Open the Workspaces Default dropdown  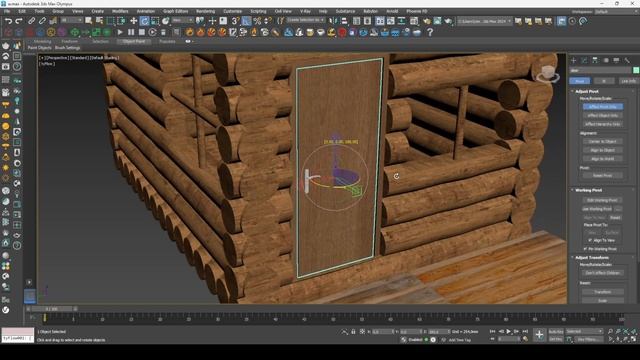[x=616, y=11]
